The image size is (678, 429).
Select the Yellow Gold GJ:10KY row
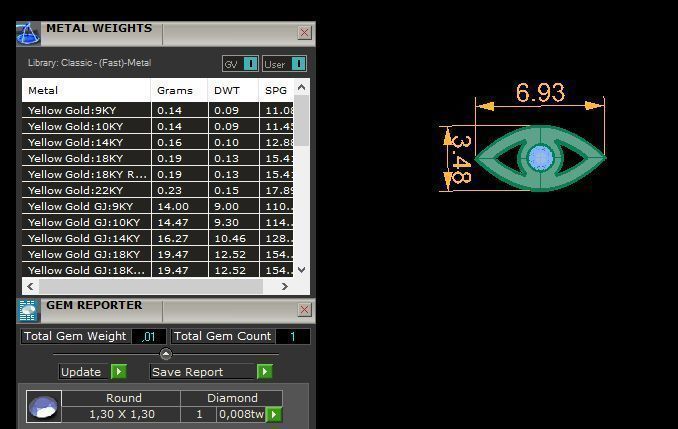point(157,222)
